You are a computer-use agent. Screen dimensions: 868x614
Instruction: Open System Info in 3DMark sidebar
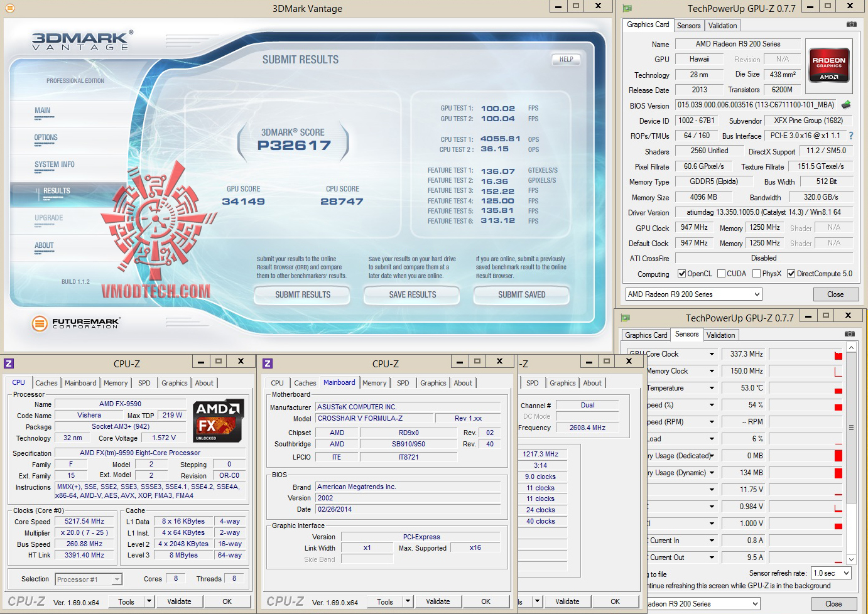tap(55, 164)
